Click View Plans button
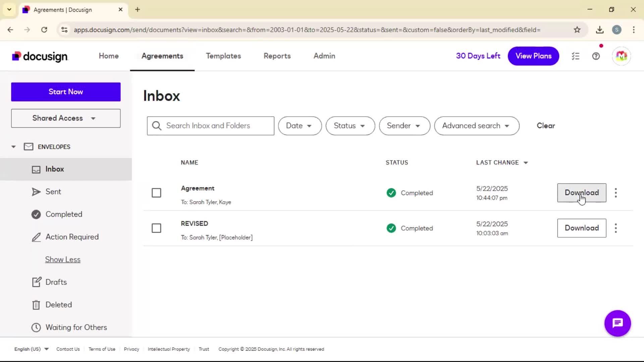644x362 pixels. click(x=533, y=56)
